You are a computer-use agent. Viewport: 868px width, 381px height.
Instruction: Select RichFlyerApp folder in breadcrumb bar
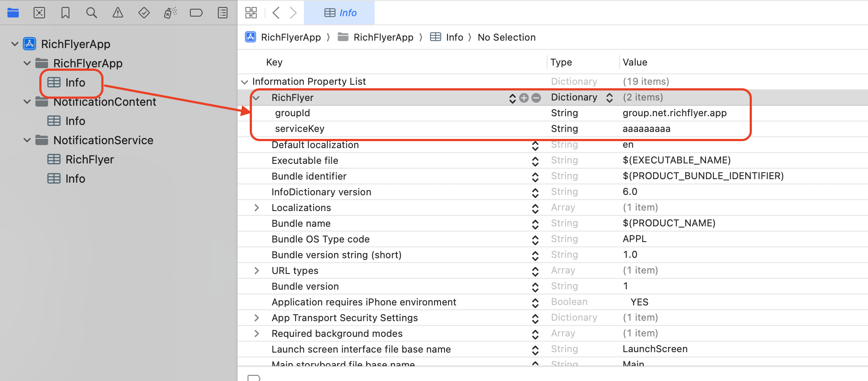[x=375, y=37]
